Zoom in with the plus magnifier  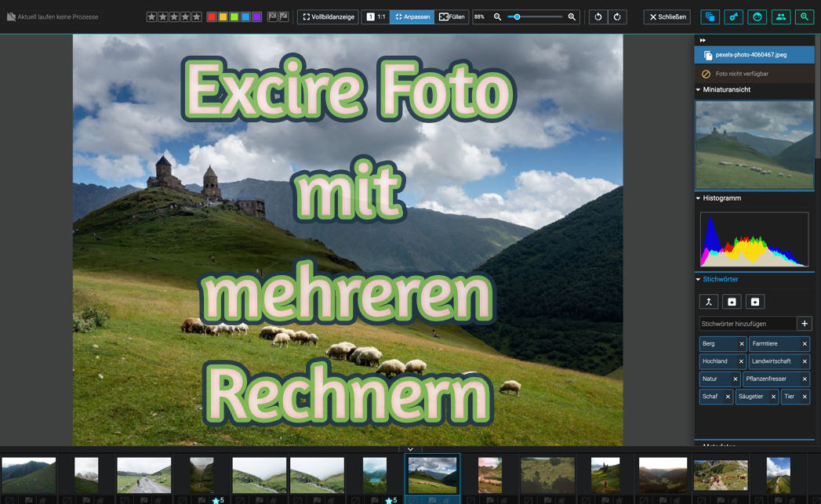coord(572,16)
